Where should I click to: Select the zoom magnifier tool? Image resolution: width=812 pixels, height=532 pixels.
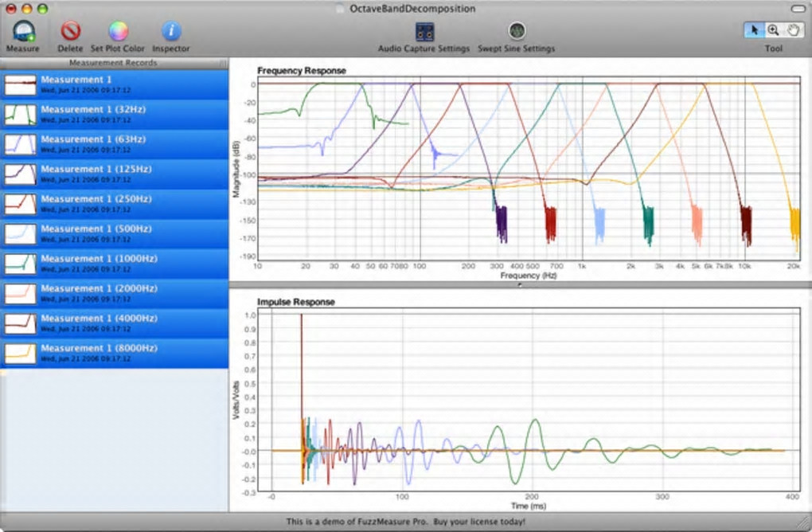[x=772, y=30]
